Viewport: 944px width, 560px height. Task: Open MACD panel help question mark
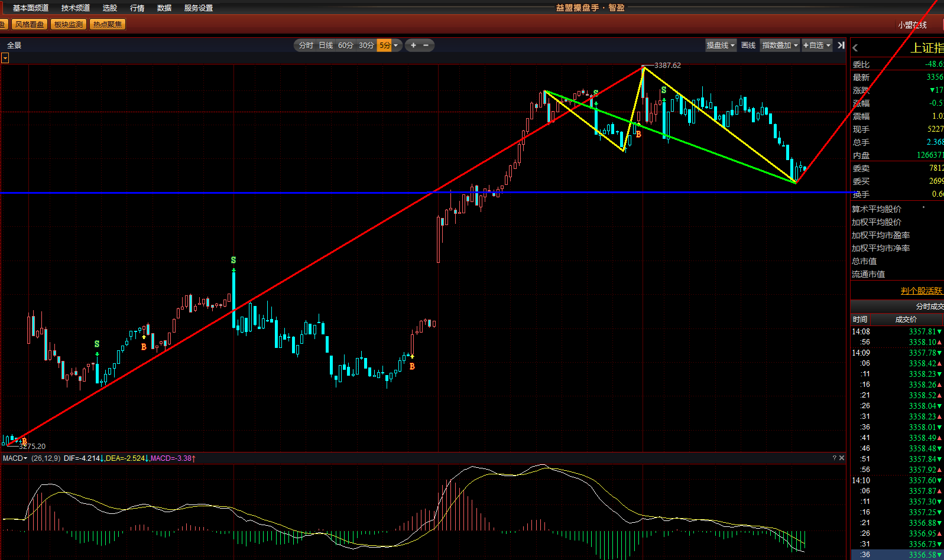click(x=835, y=458)
